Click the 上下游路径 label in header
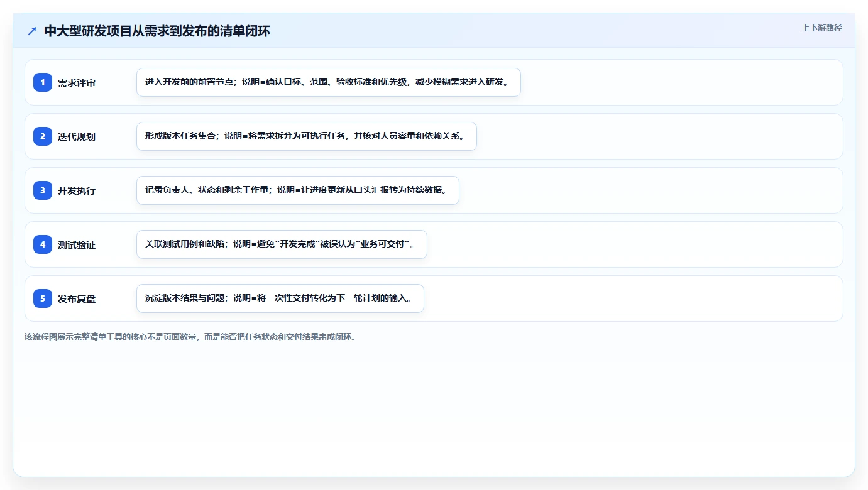This screenshot has width=868, height=490. 821,28
